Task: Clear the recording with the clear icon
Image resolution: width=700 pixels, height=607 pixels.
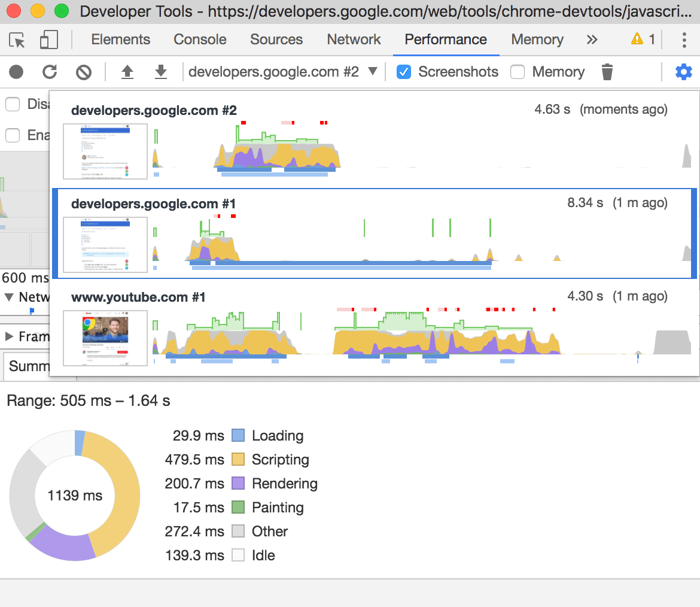Action: (84, 72)
